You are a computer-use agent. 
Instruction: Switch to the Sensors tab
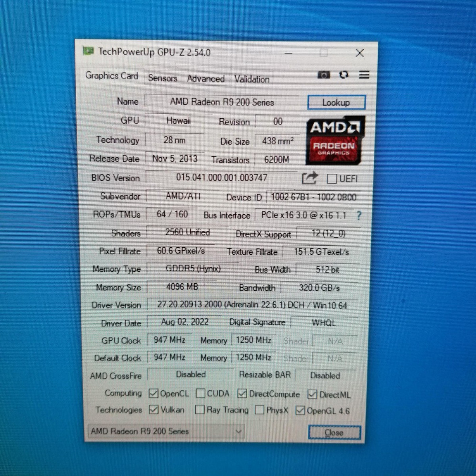(x=163, y=78)
